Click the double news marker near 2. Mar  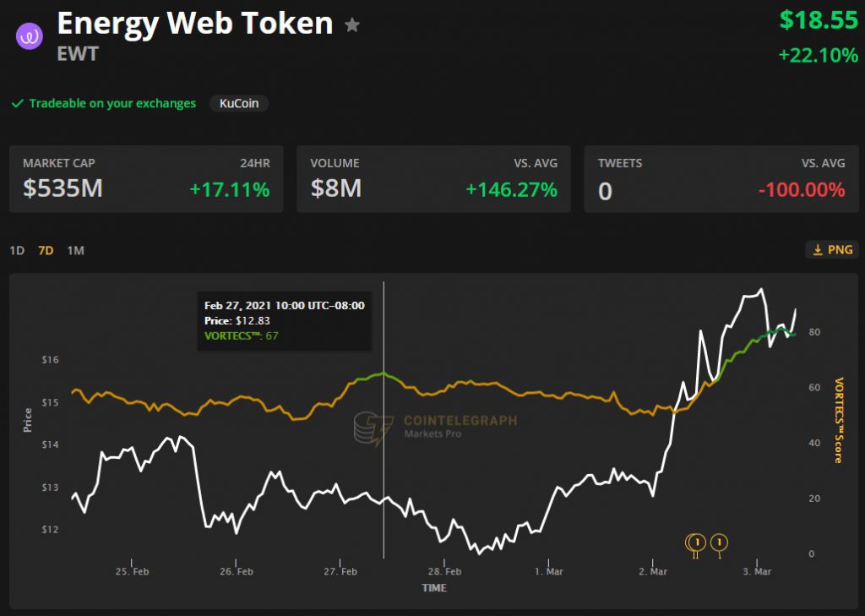point(696,543)
